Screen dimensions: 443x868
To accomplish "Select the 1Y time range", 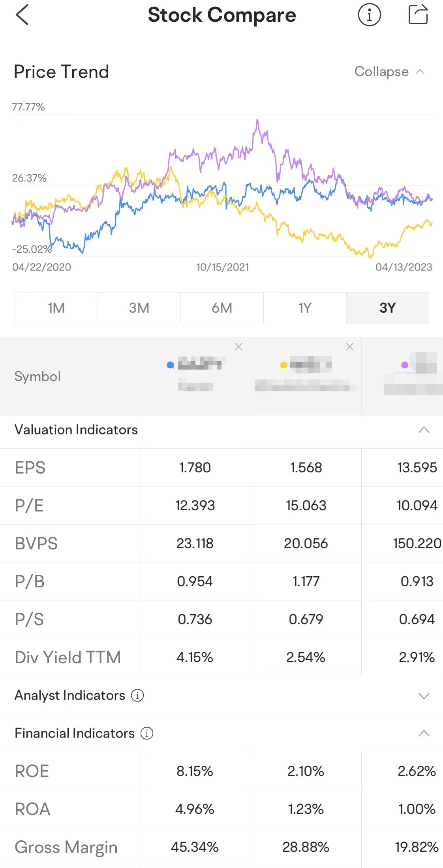I will pyautogui.click(x=305, y=308).
